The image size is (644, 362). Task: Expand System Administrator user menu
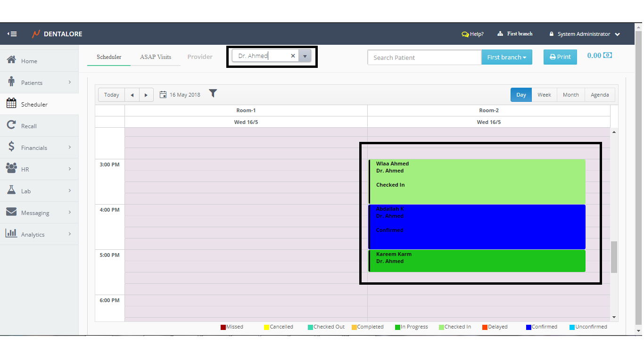click(x=585, y=34)
